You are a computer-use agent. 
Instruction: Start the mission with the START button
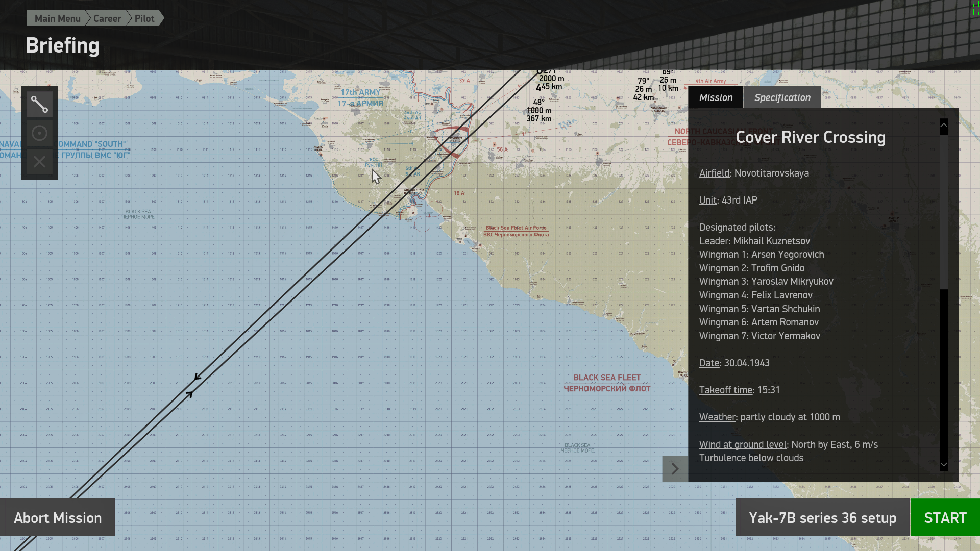945,518
